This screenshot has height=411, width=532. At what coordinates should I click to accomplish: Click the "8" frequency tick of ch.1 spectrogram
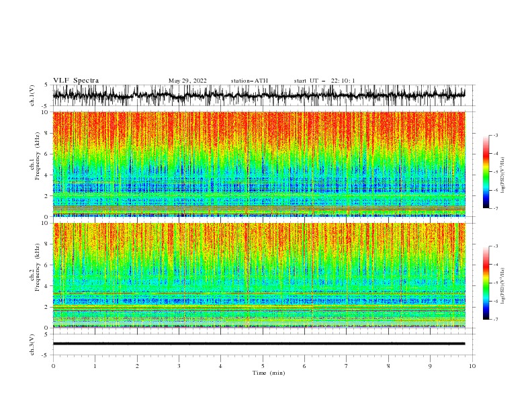[46, 133]
